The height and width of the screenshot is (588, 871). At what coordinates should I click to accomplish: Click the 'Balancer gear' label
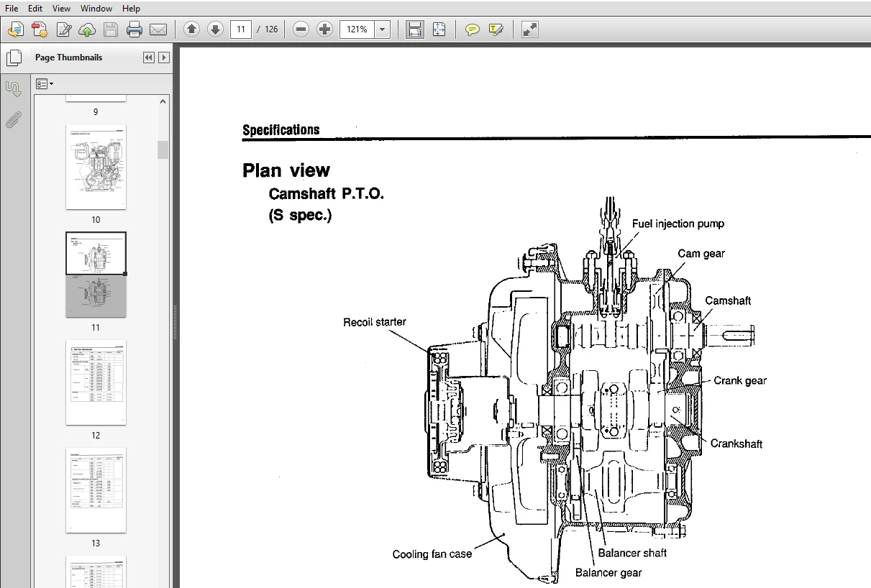[x=608, y=573]
